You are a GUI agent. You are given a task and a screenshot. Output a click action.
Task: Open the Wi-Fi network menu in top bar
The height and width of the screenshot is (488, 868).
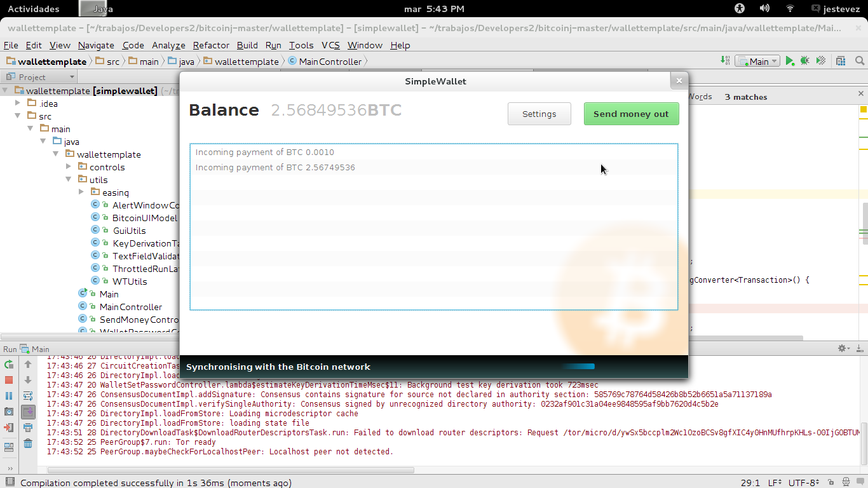pos(790,9)
